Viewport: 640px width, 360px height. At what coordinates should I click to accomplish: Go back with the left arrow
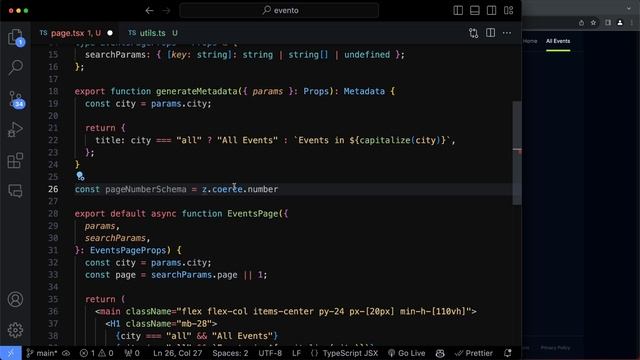point(149,11)
